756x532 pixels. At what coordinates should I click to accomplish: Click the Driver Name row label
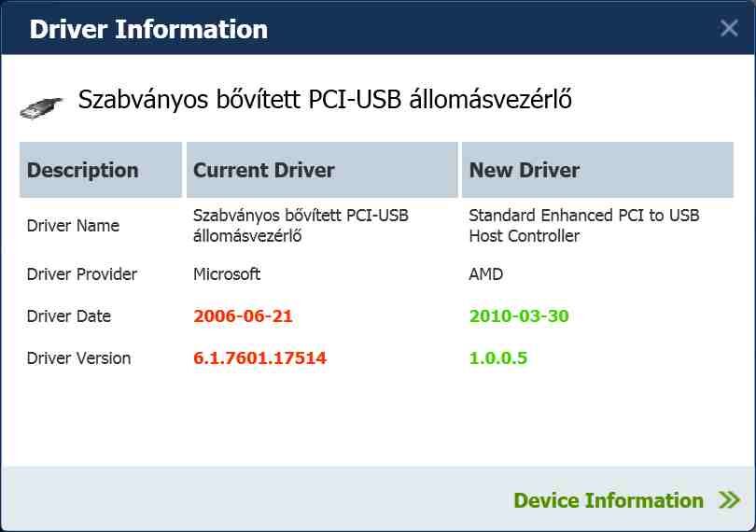tap(73, 226)
